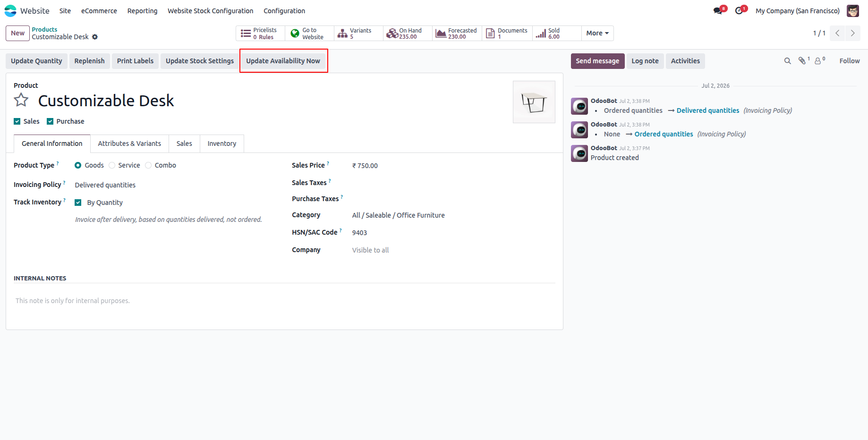Open the company switcher My Company (San Francisco)
This screenshot has width=868, height=440.
click(798, 11)
